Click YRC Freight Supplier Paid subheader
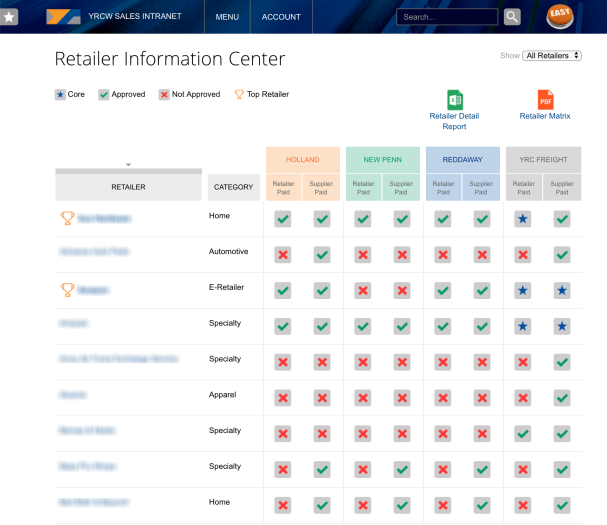 coord(562,188)
